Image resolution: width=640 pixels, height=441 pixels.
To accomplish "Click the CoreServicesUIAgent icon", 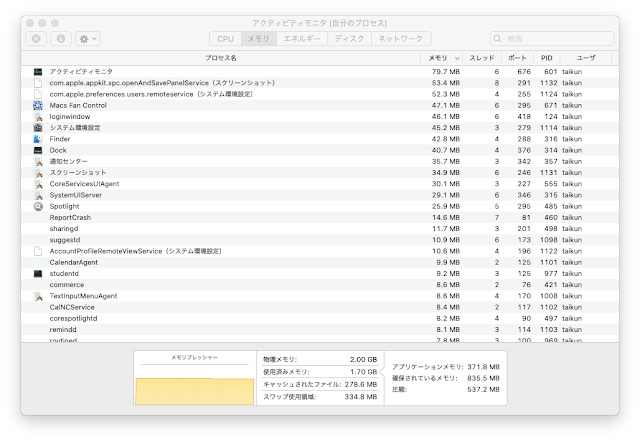I will (38, 184).
